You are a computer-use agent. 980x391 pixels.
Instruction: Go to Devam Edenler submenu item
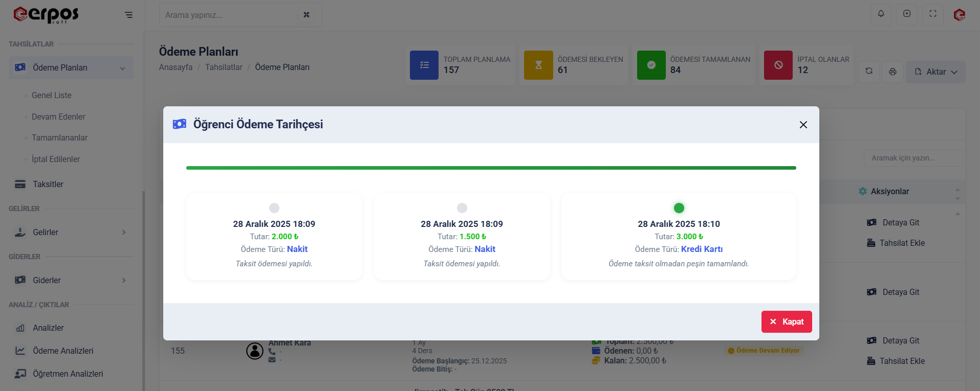tap(58, 117)
